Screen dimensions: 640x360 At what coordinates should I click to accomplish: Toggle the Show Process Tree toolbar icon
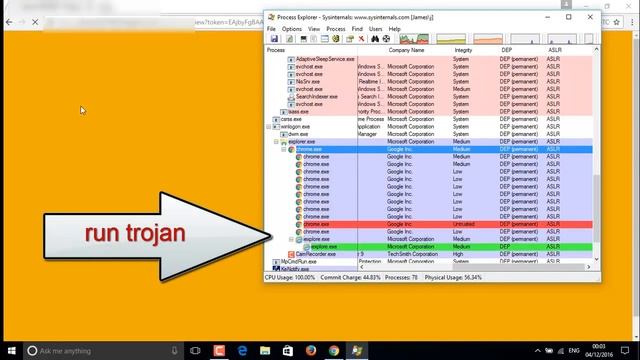coord(314,39)
